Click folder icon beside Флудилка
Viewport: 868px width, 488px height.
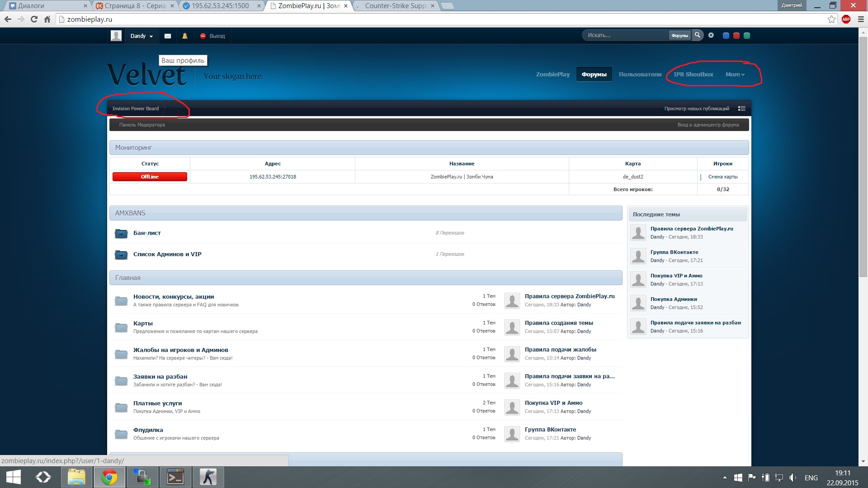(x=121, y=434)
